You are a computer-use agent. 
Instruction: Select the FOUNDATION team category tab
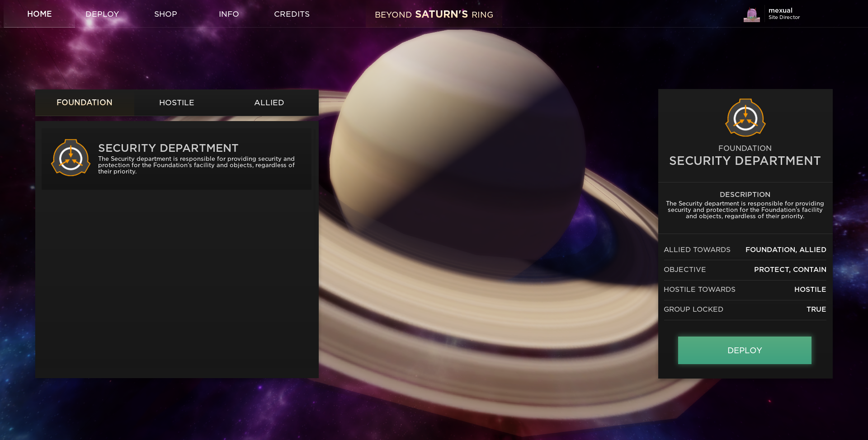click(85, 103)
